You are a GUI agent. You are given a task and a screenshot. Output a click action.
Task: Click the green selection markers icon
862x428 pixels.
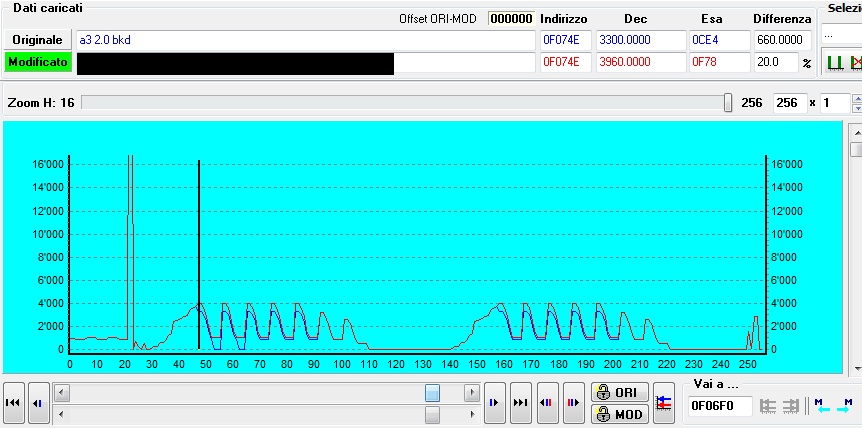(835, 62)
